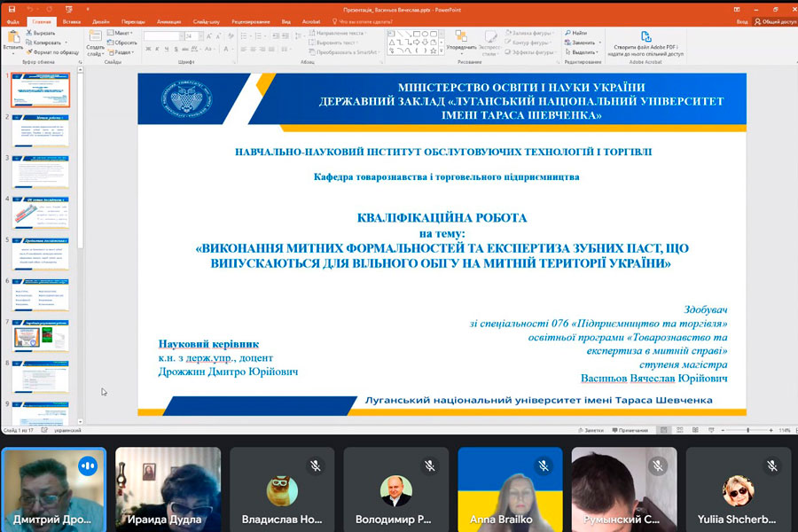Select the Format Painter (Формат по образцу) tool
Screen dimensions: 798x532
click(x=29, y=52)
